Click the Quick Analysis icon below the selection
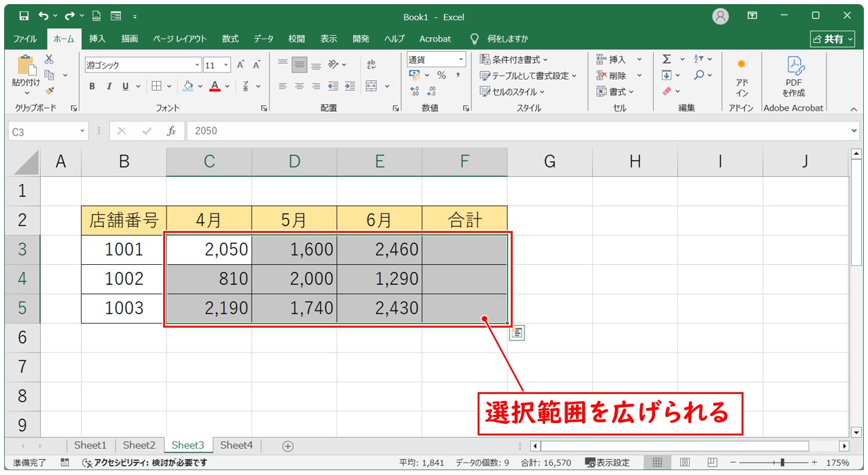The height and width of the screenshot is (475, 868). tap(517, 333)
